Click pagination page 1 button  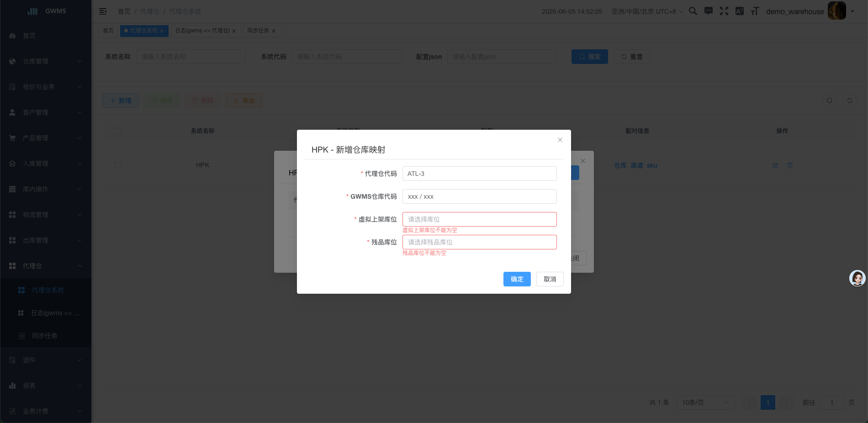768,402
